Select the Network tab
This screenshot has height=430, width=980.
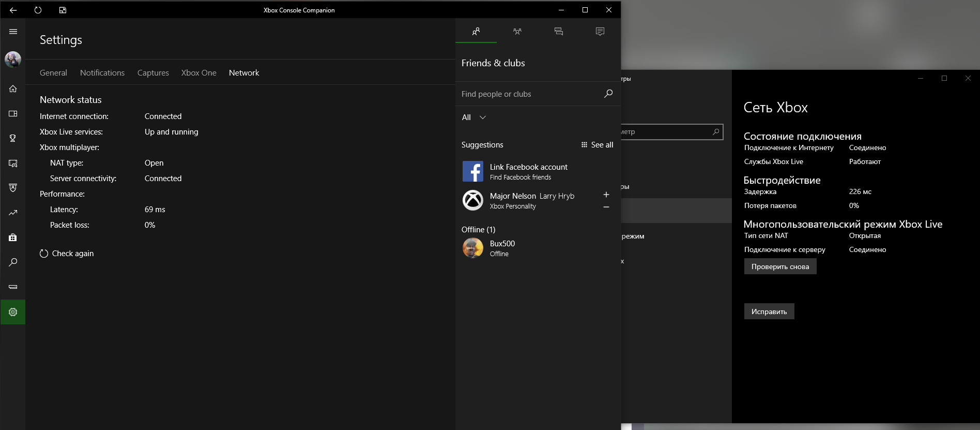(x=244, y=73)
